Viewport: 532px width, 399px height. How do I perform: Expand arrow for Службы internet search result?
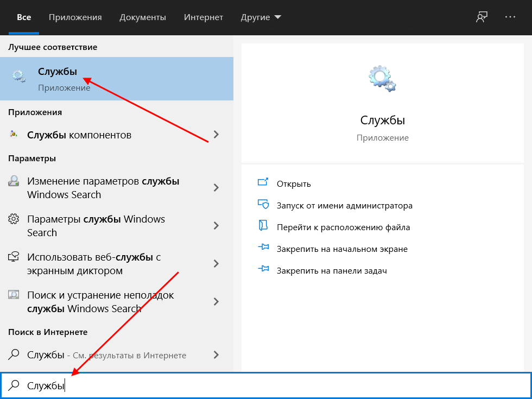click(216, 355)
